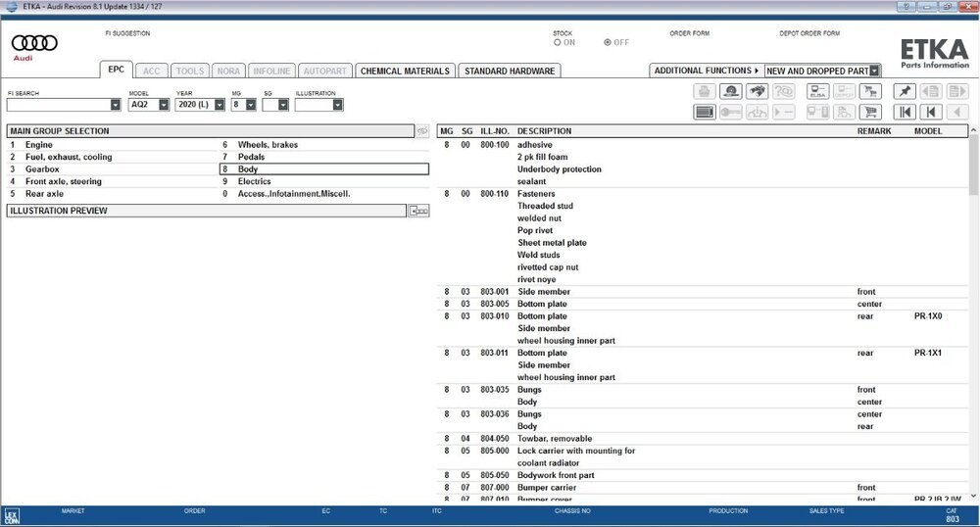This screenshot has width=980, height=527.
Task: Click the car outline info icon
Action: [x=757, y=112]
